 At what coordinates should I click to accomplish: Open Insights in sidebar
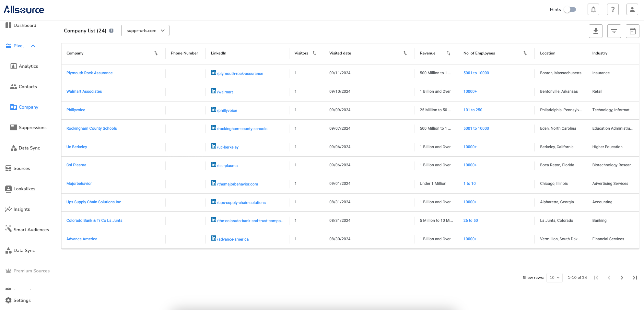(x=18, y=209)
